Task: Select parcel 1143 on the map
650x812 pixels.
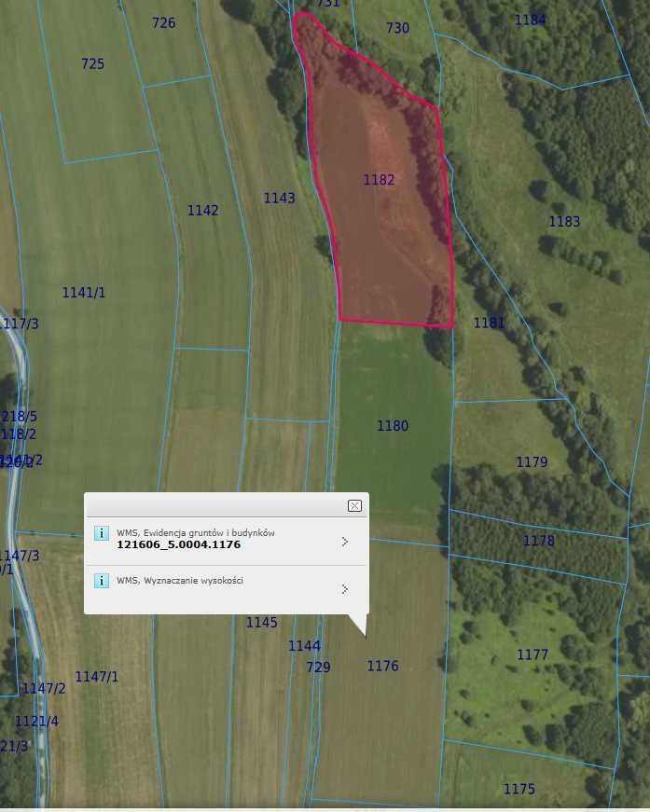Action: (x=279, y=198)
